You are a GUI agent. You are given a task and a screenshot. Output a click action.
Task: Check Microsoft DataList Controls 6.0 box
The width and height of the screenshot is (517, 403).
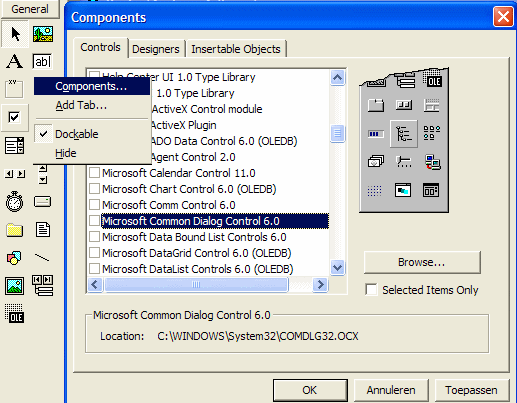point(95,269)
